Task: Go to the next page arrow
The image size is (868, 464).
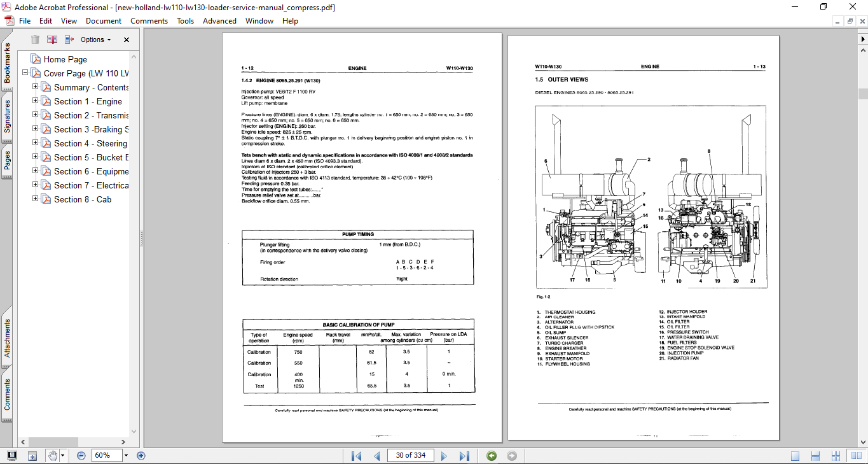Action: tap(444, 456)
